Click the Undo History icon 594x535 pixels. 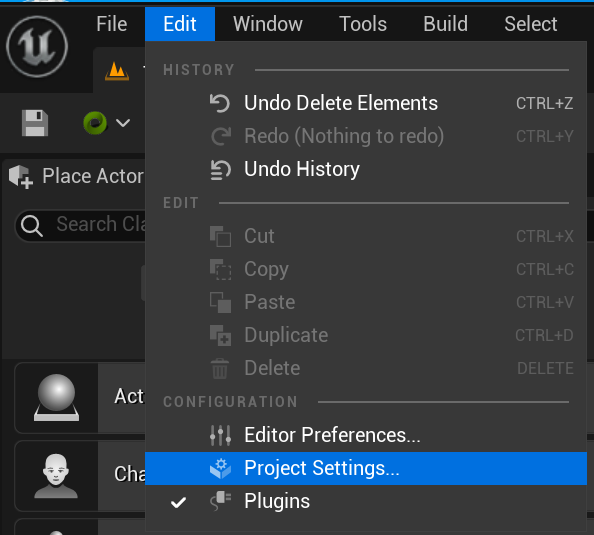(x=220, y=169)
